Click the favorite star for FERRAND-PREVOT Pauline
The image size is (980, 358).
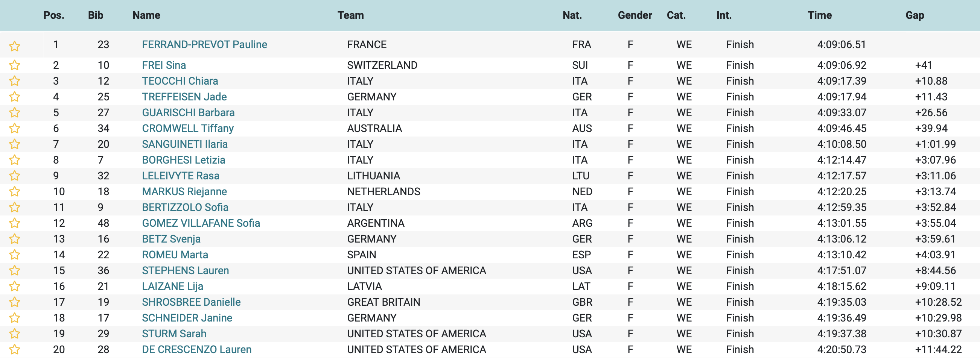click(x=14, y=46)
